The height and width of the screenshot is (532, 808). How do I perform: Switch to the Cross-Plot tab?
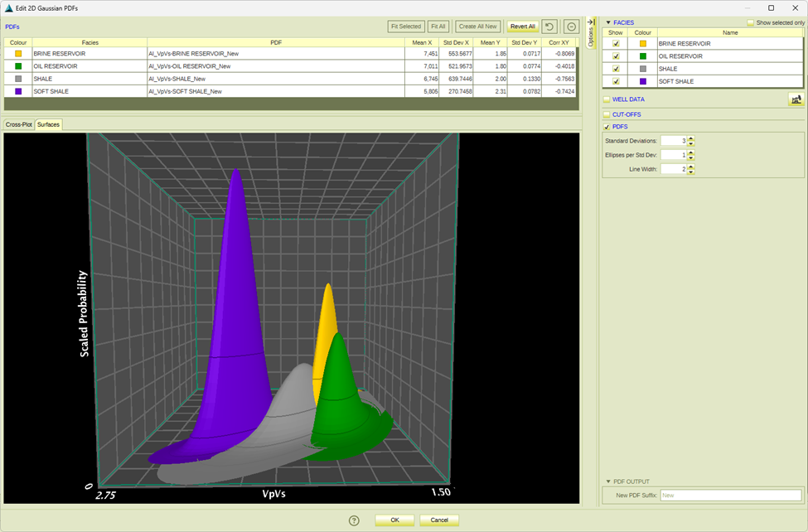coord(18,124)
